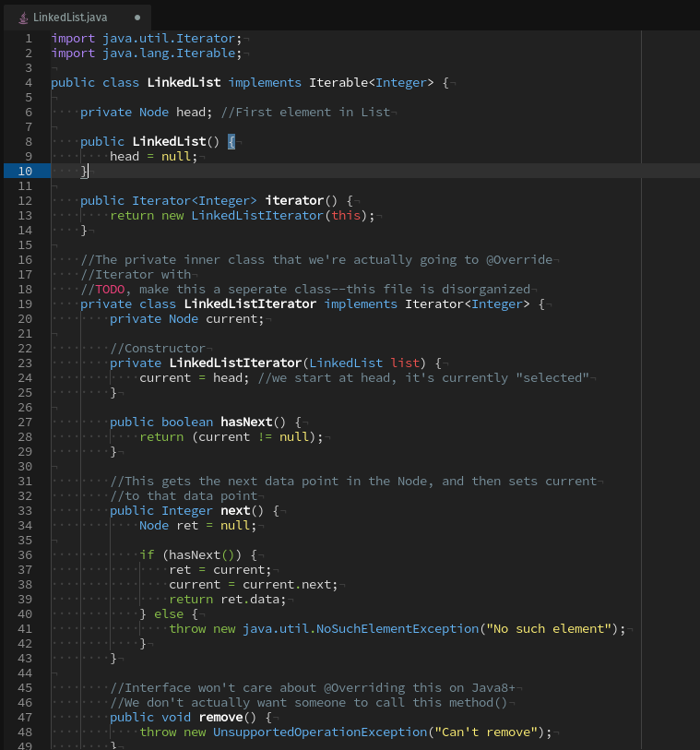Click the "if" keyword on line 36
This screenshot has width=700, height=750.
click(147, 554)
